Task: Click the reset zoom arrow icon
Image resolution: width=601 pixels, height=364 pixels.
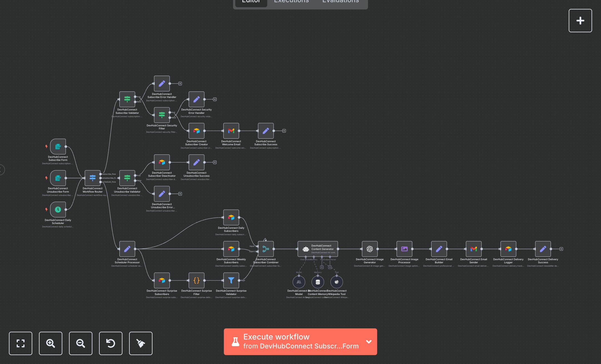Action: (x=111, y=343)
